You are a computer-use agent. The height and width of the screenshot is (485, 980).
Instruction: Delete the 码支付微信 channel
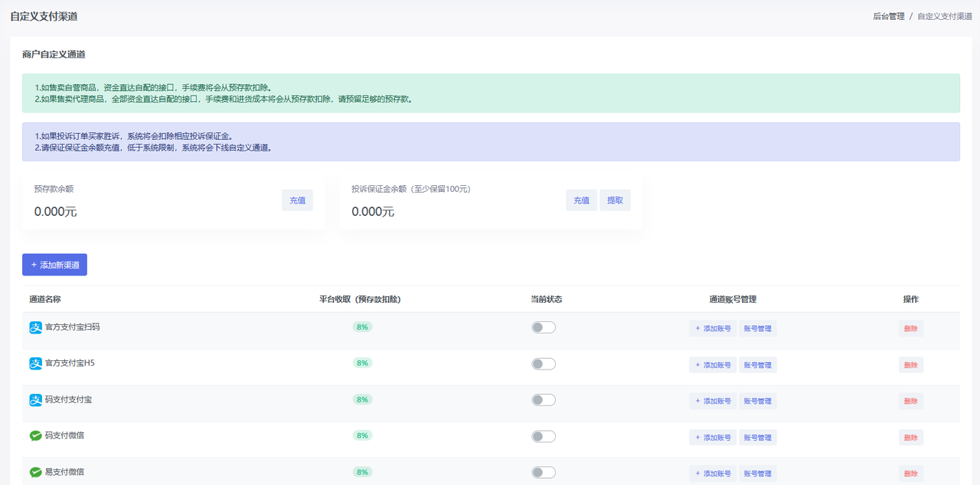(911, 438)
